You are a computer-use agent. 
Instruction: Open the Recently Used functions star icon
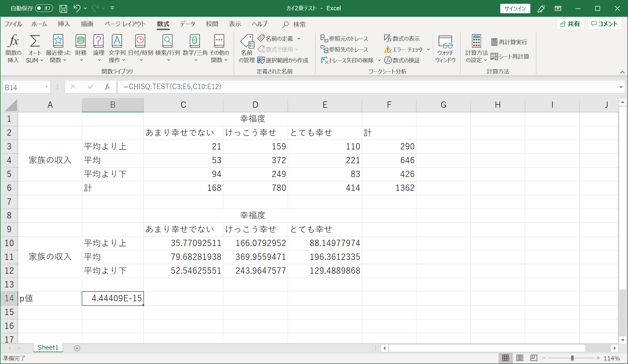click(x=58, y=41)
